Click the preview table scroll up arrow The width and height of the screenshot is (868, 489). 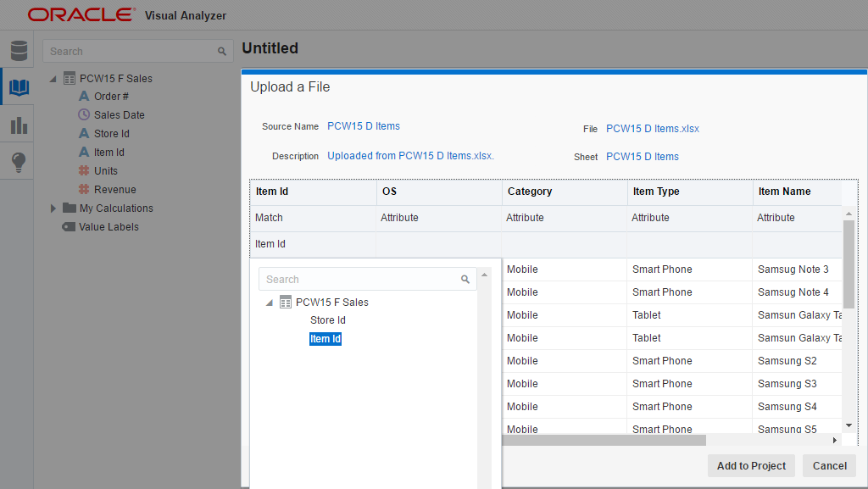[849, 214]
